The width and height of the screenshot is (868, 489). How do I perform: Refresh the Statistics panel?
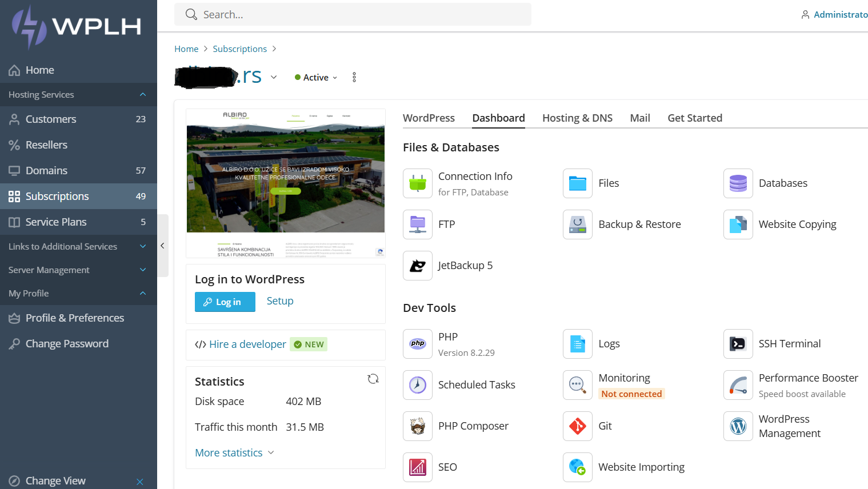pos(373,379)
